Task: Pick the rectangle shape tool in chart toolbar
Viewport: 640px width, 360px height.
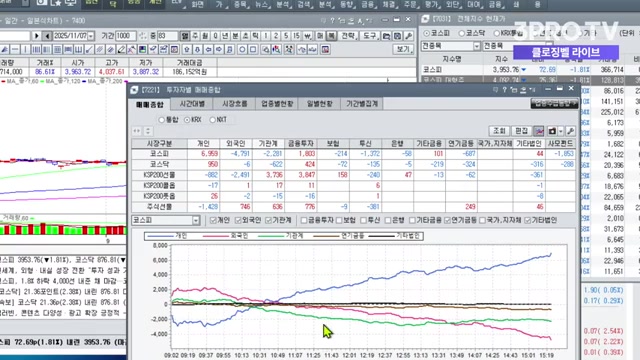Action: 253,50
